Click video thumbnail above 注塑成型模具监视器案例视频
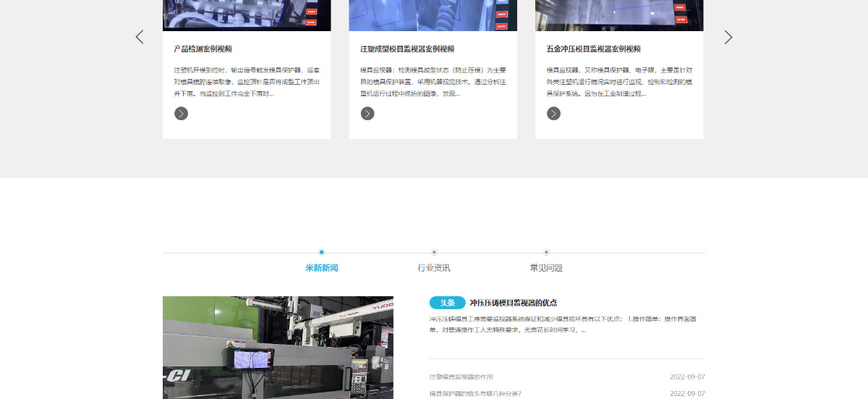This screenshot has height=399, width=868. point(433,14)
